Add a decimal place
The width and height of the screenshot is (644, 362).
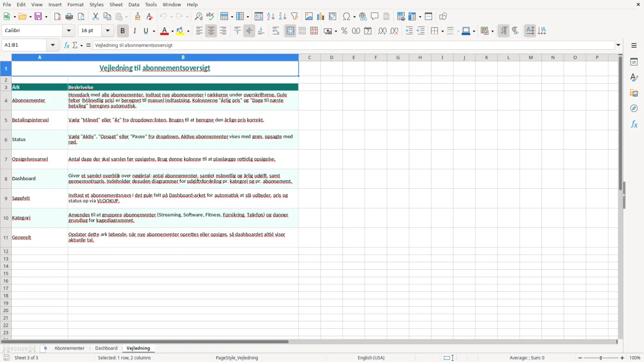tap(382, 31)
